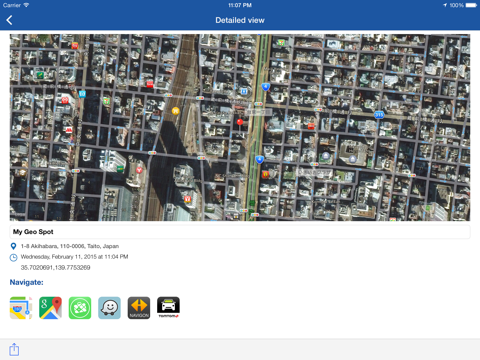Viewport: 480px width, 360px height.
Task: Tap the blue location pin icon
Action: pos(13,246)
